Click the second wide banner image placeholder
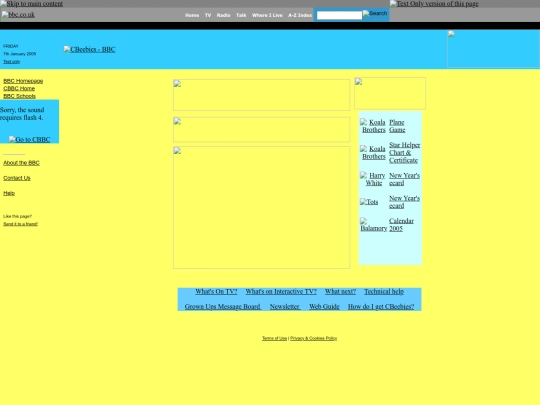Image resolution: width=540 pixels, height=405 pixels. click(261, 129)
